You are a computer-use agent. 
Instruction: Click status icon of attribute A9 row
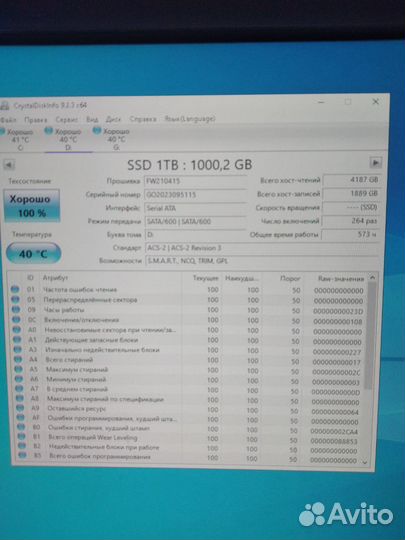20,408
